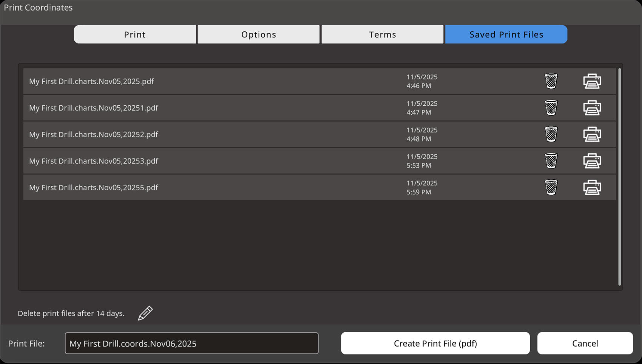Edit the delete-after-14-days setting with pencil
Viewport: 642px width, 364px height.
click(x=145, y=313)
